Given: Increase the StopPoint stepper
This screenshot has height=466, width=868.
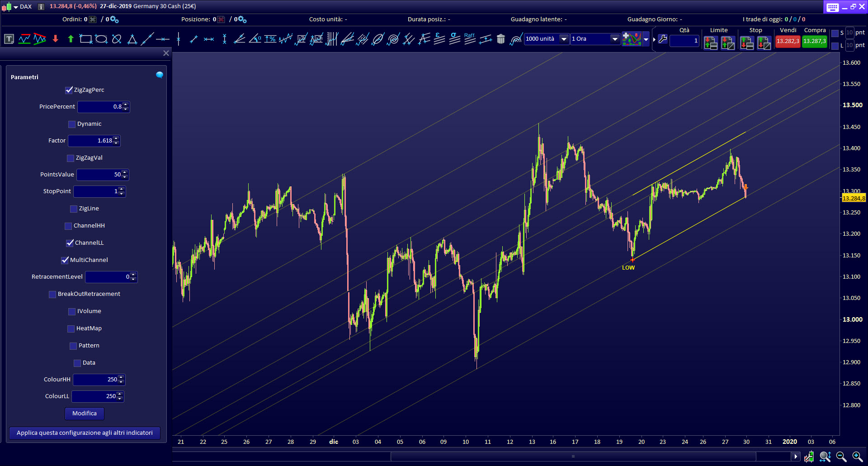Looking at the screenshot, I should [121, 189].
